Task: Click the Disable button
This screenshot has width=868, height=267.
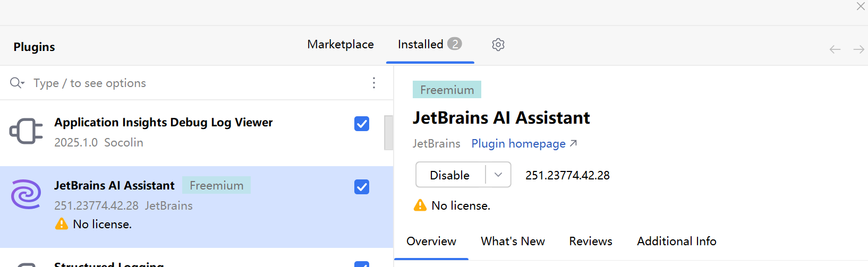Action: click(x=450, y=175)
